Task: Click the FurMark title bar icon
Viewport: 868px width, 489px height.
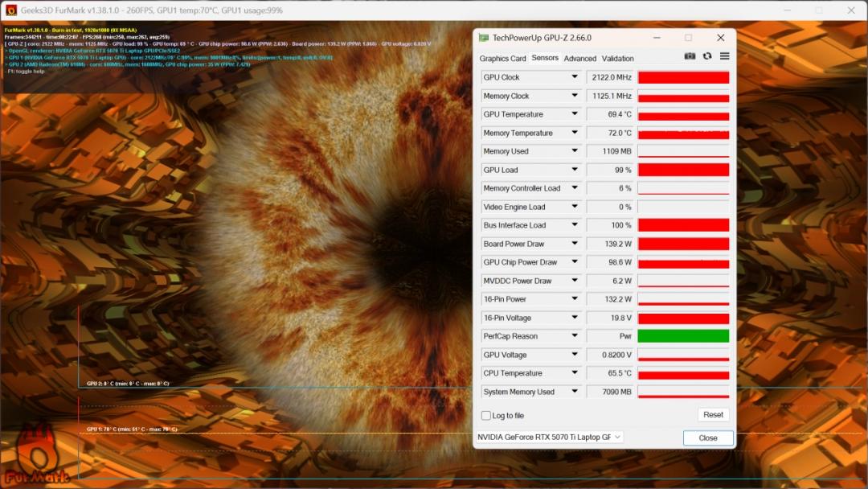Action: [x=11, y=10]
